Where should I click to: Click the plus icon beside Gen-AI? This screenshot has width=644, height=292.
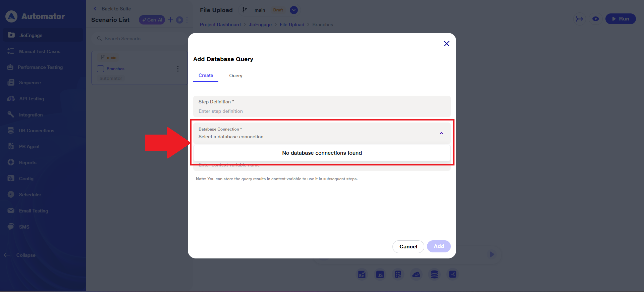(170, 20)
